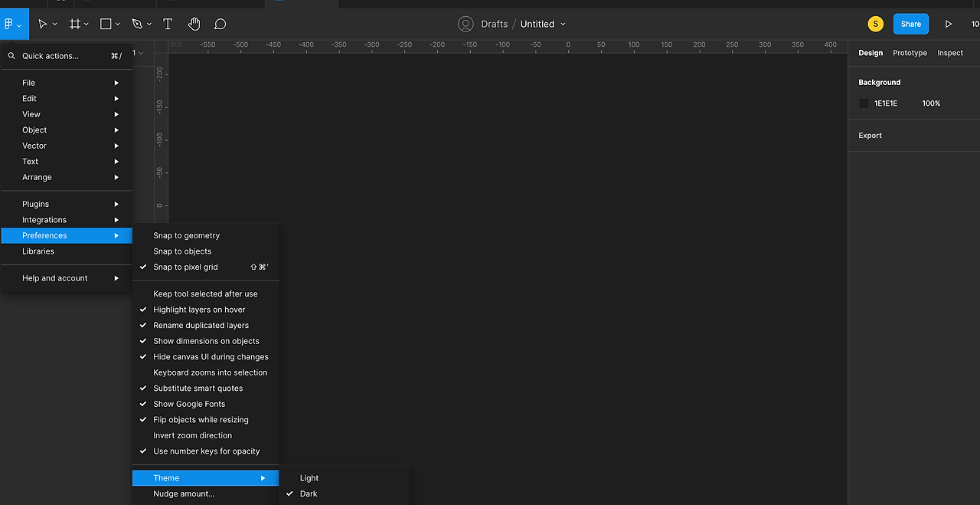This screenshot has height=505, width=980.
Task: Toggle Flip objects while resizing
Action: [x=206, y=419]
